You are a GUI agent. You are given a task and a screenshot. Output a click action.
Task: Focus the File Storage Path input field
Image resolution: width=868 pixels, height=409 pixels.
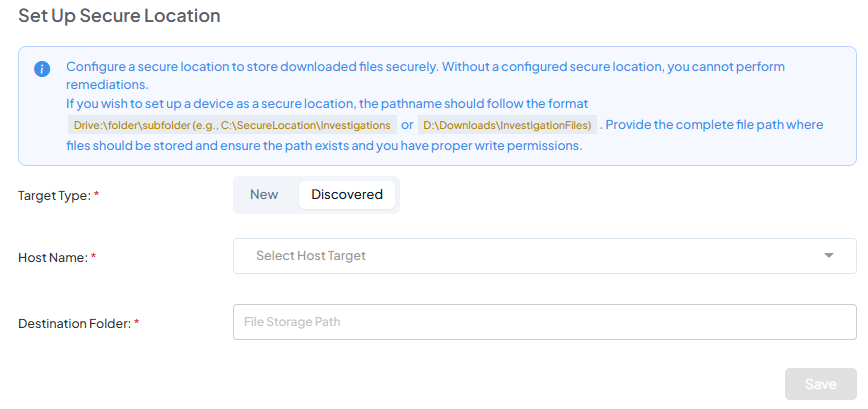click(544, 322)
